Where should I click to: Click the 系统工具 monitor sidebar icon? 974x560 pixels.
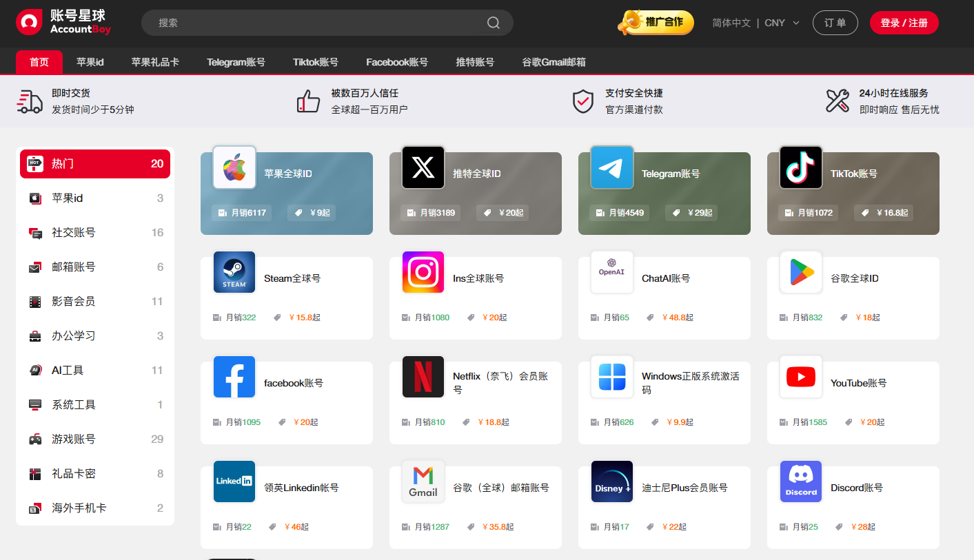35,405
